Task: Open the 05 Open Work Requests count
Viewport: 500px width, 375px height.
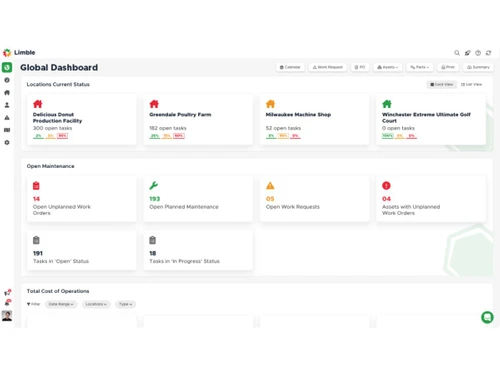Action: (270, 199)
